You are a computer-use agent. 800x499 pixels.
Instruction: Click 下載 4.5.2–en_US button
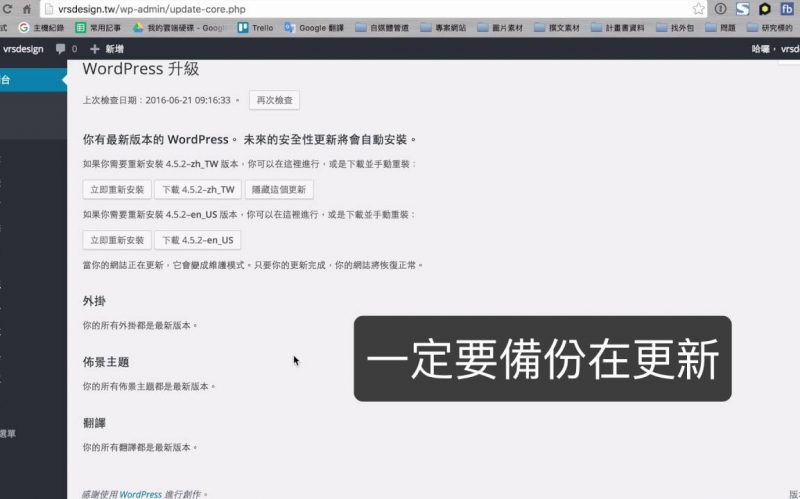tap(197, 240)
